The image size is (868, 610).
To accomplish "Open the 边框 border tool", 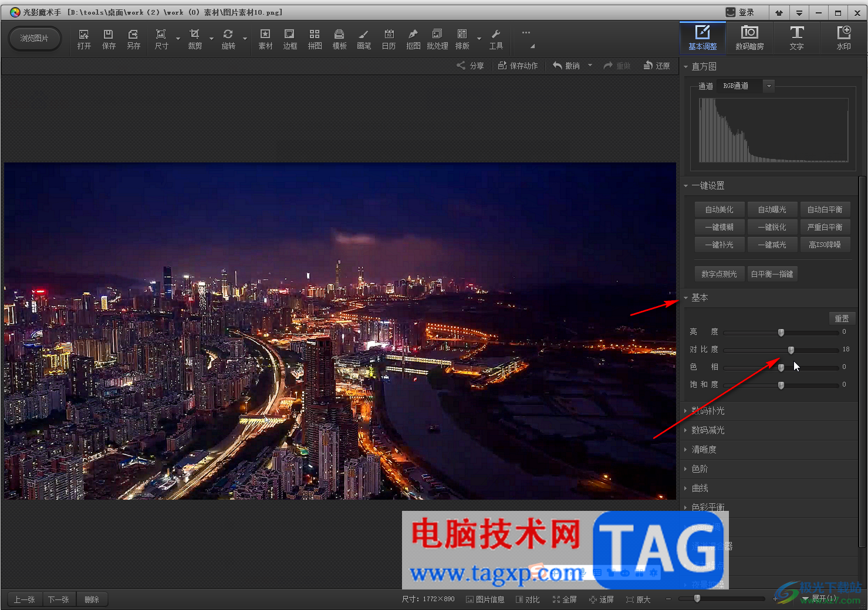I will [290, 39].
